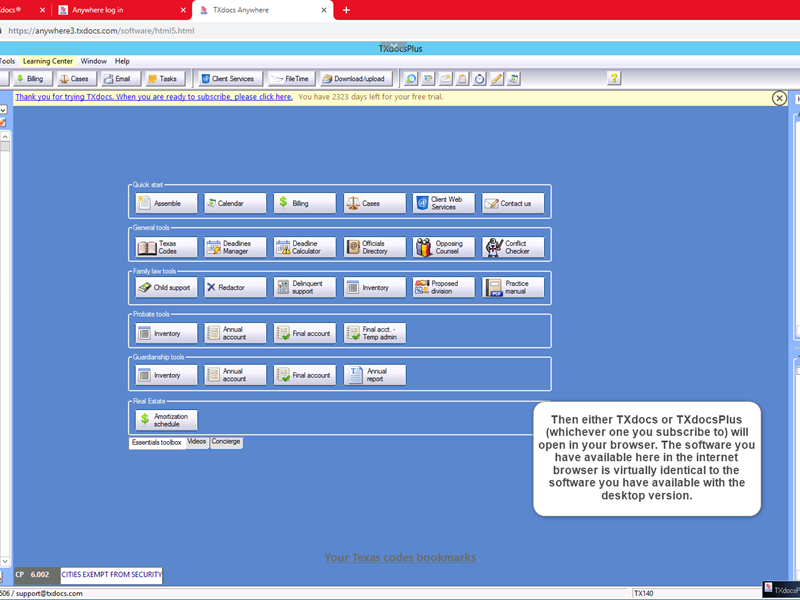The width and height of the screenshot is (800, 600).
Task: Open the Redactor tool
Action: coord(235,287)
